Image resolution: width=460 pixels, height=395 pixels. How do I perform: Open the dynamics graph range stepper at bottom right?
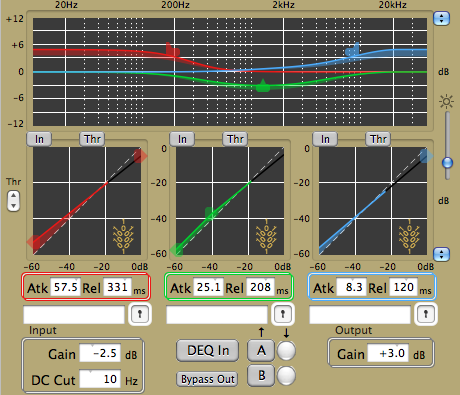click(x=442, y=254)
